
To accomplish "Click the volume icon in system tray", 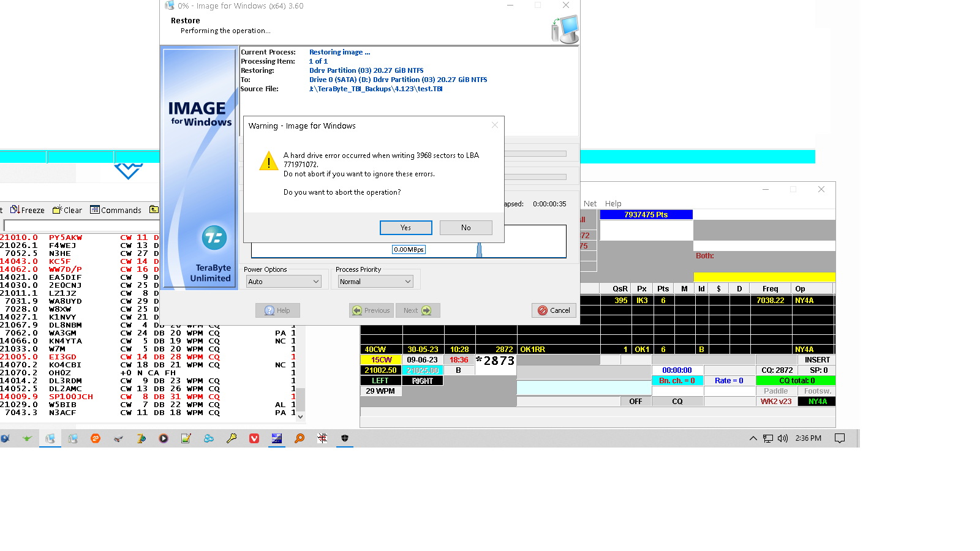I will [x=783, y=438].
